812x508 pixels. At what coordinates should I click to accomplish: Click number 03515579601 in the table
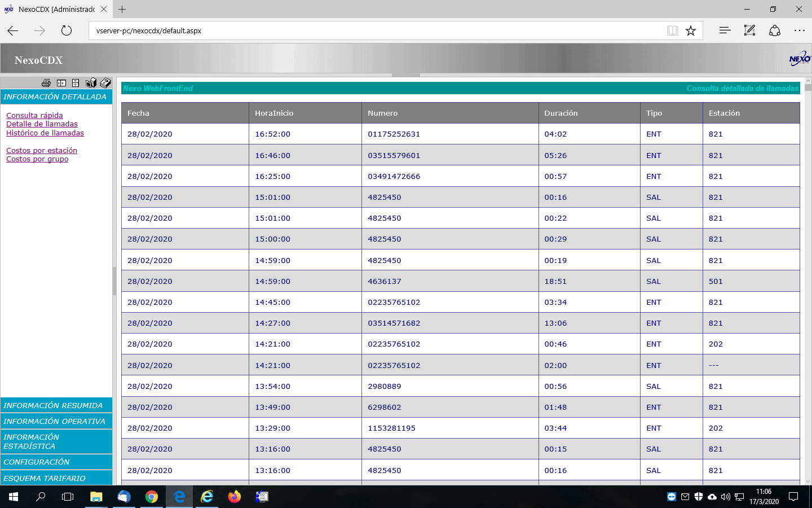pos(394,155)
